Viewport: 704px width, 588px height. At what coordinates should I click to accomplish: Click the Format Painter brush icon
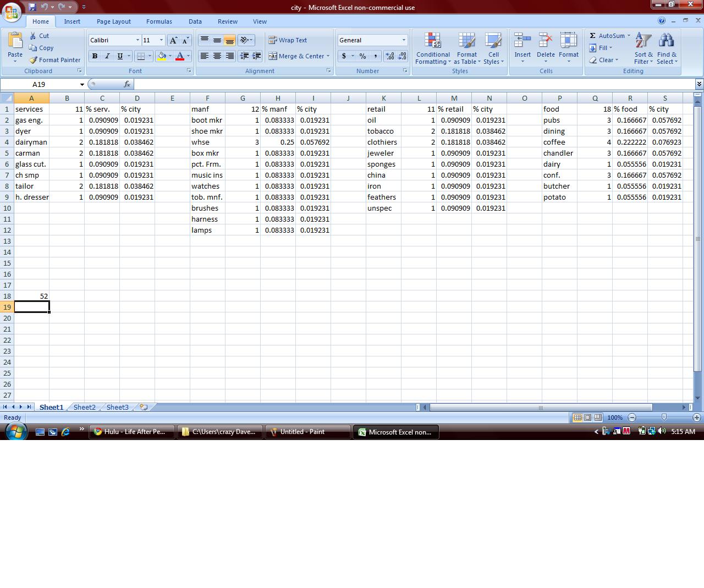pyautogui.click(x=33, y=60)
